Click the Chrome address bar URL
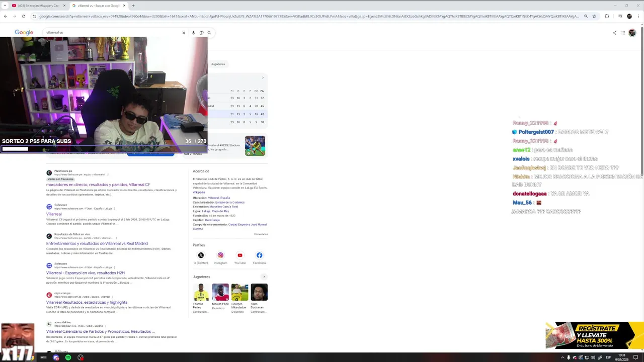This screenshot has height=362, width=644. (308, 16)
